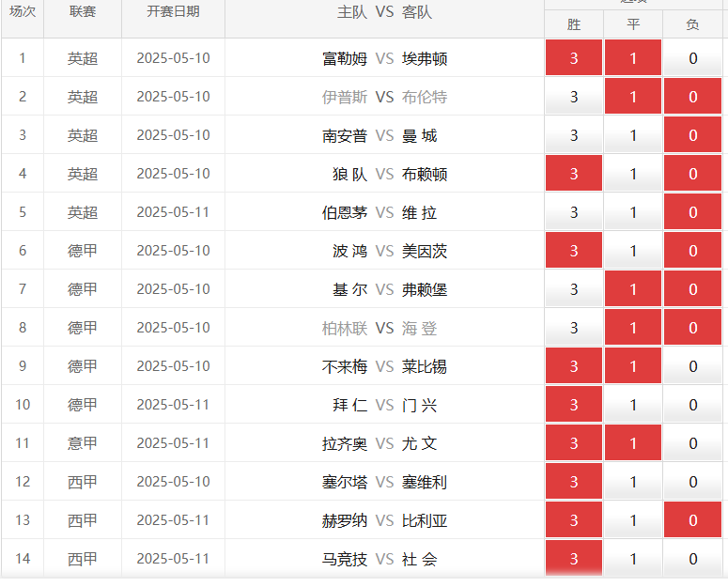Click the date cell of match 14
Viewport: 728px width, 587px height.
click(173, 558)
